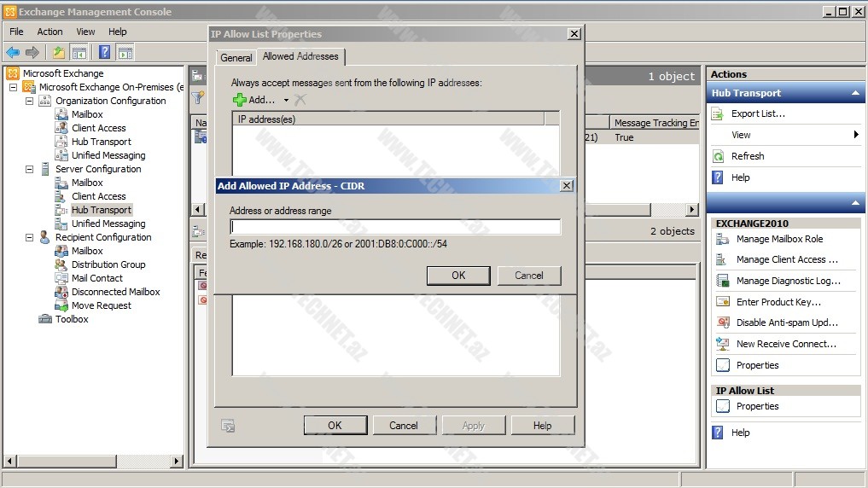Image resolution: width=868 pixels, height=488 pixels.
Task: Collapse the Organization Configuration tree node
Action: [x=29, y=101]
